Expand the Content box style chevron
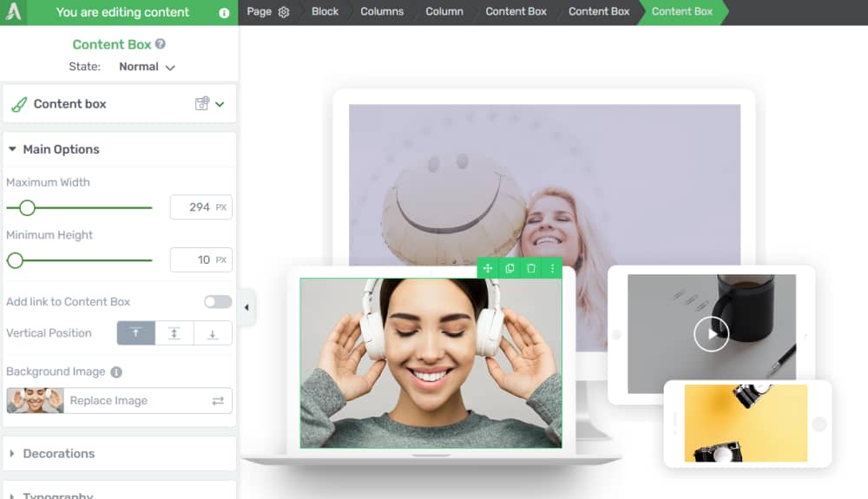 click(220, 104)
